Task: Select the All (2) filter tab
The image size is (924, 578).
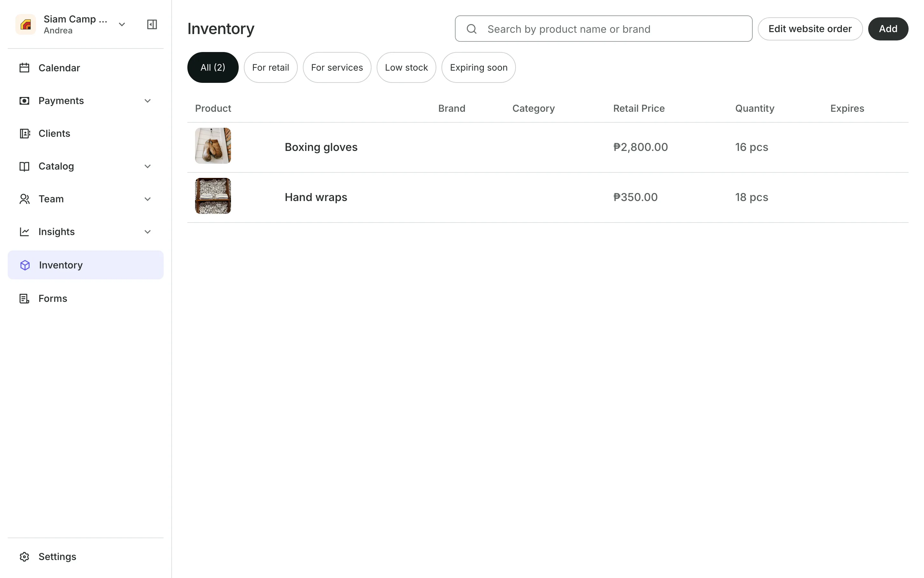Action: (x=213, y=67)
